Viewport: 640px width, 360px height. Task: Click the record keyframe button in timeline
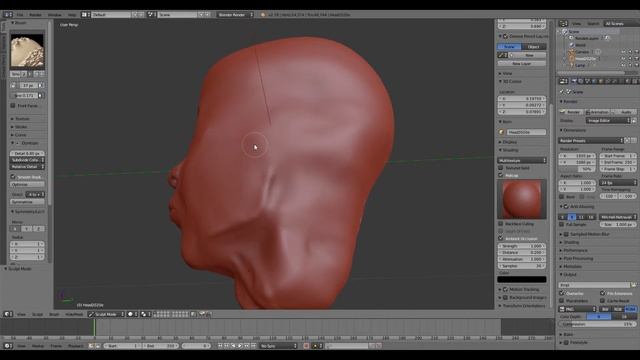(x=306, y=346)
